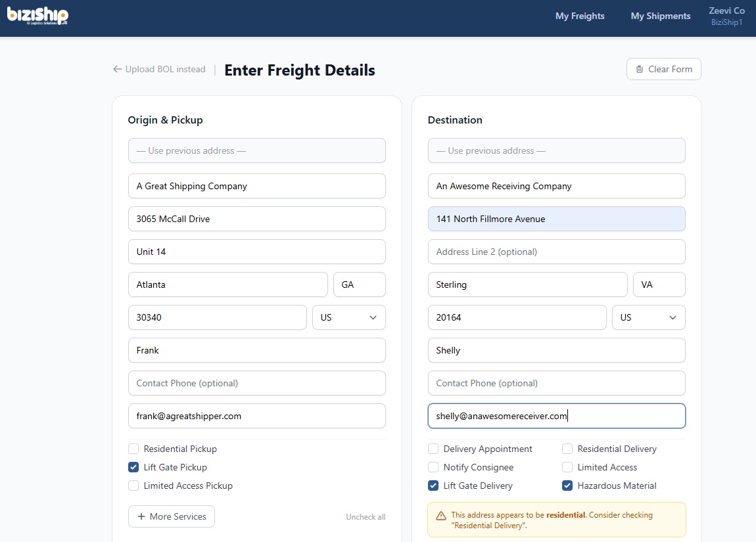Check Limited Access Pickup
Image resolution: width=756 pixels, height=542 pixels.
click(x=133, y=486)
